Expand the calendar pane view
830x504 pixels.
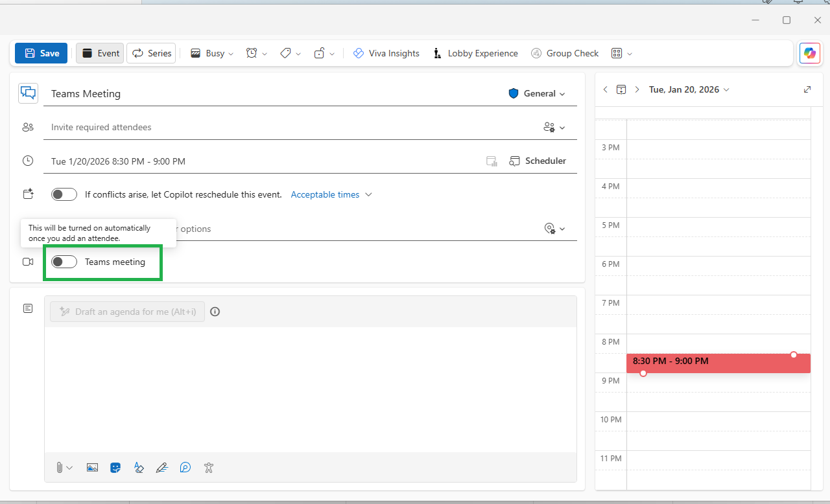click(807, 89)
